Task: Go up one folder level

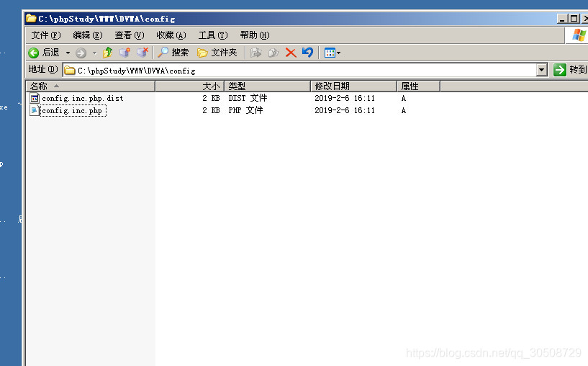Action: click(108, 53)
